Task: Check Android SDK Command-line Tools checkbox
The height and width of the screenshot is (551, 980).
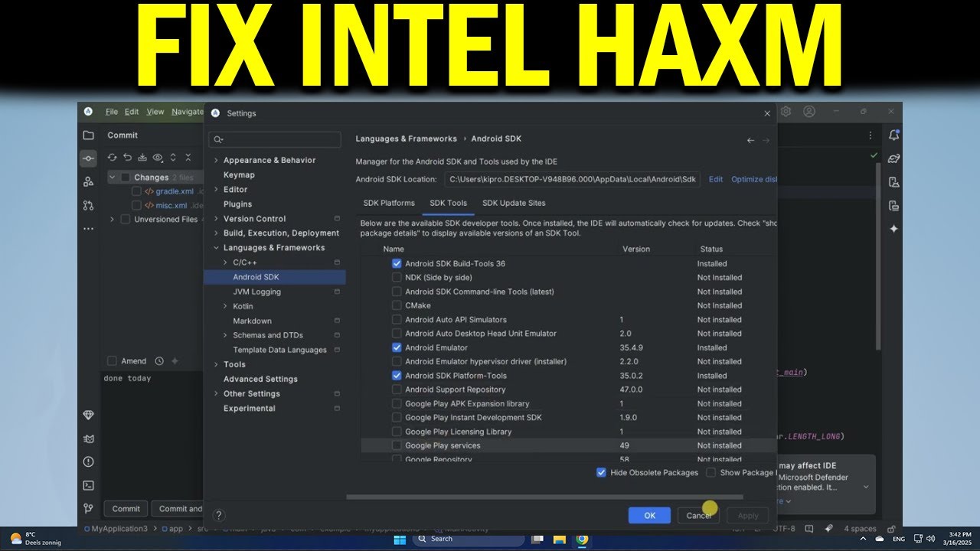Action: pos(397,292)
